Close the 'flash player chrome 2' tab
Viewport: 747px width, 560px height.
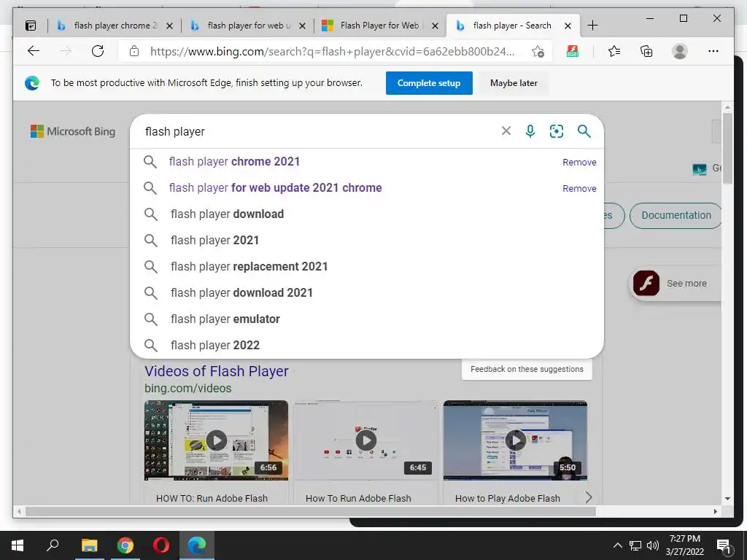click(169, 26)
